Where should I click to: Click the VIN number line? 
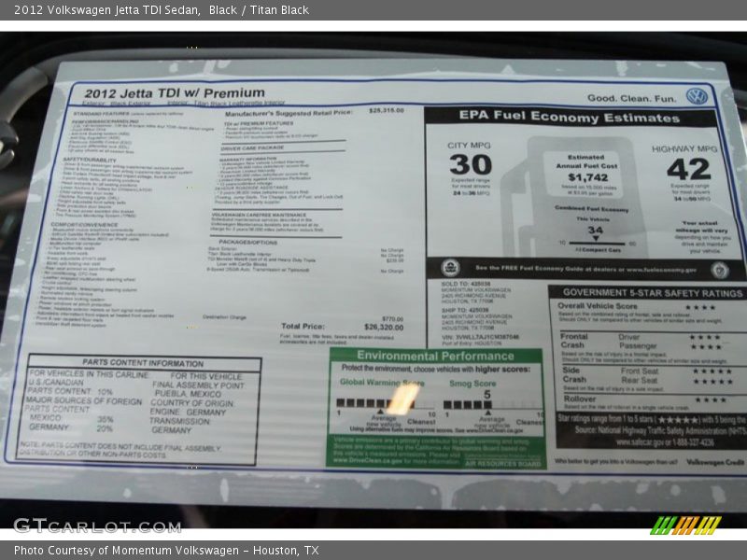480,337
